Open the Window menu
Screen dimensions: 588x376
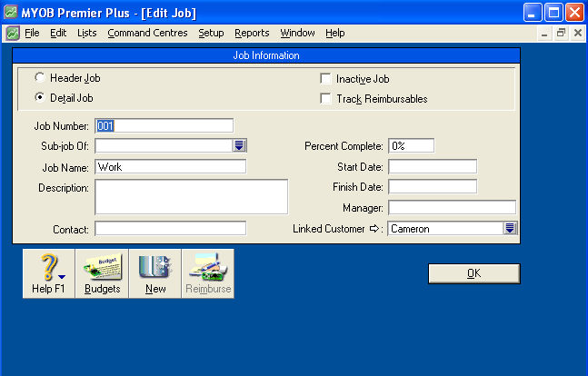coord(297,33)
